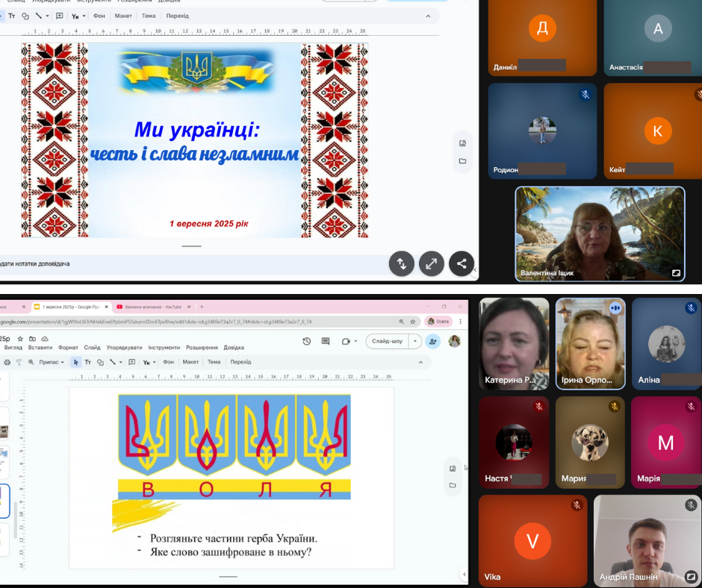Screen dimensions: 702x588
Task: Open the Розширення menu
Action: (202, 347)
